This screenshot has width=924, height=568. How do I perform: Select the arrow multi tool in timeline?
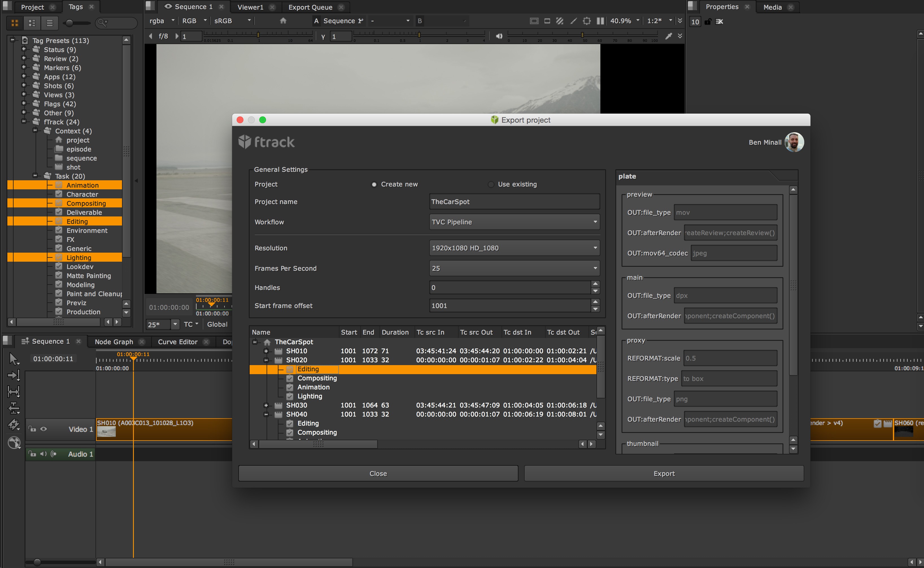(x=14, y=359)
